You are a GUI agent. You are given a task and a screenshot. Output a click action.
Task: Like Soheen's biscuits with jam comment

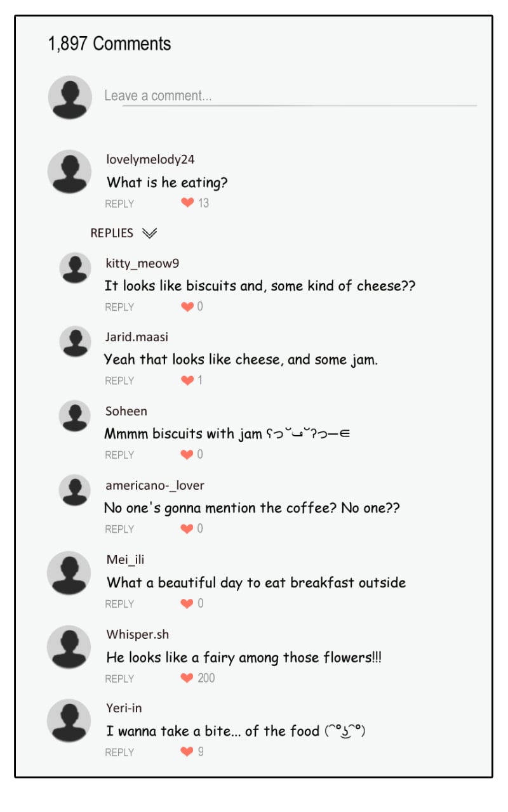point(187,455)
